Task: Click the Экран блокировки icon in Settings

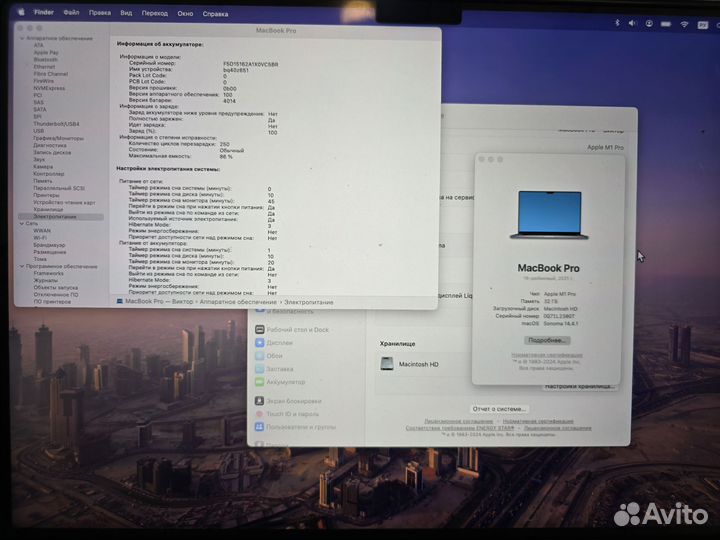Action: click(x=259, y=401)
